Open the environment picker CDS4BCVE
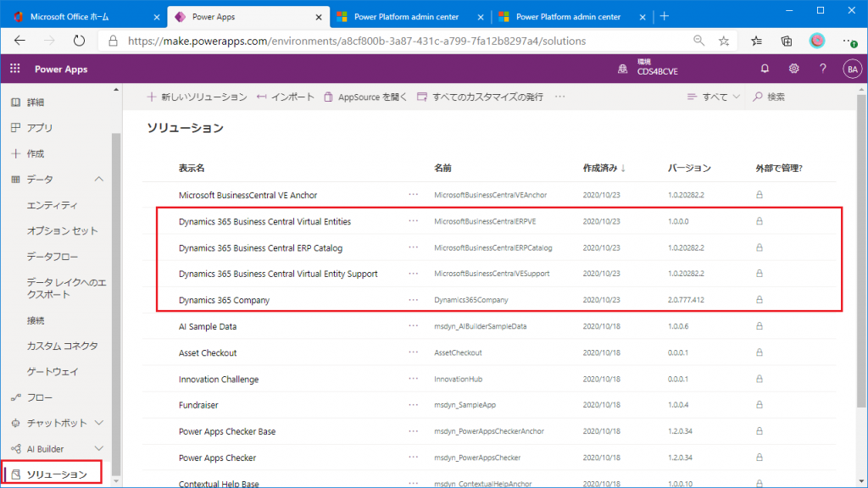The image size is (868, 488). pyautogui.click(x=648, y=68)
